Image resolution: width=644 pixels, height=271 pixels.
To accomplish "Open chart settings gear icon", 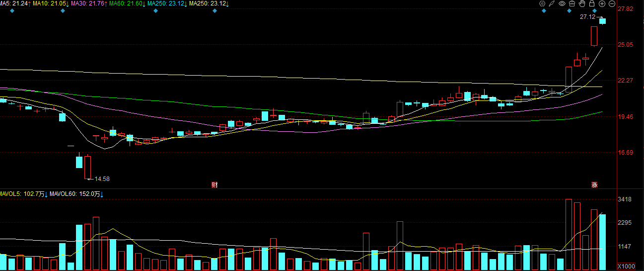I will (542, 3).
